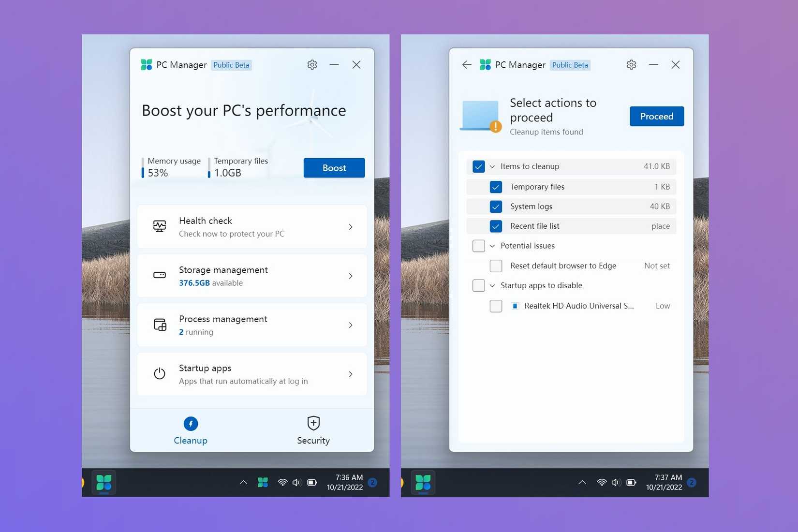Click the back arrow in PC Manager

click(466, 64)
